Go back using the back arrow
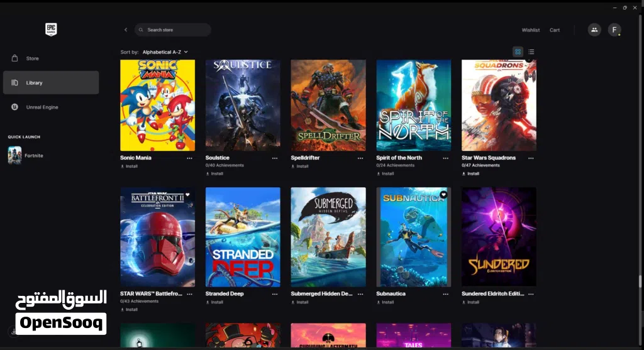Viewport: 644px width, 350px height. tap(126, 30)
